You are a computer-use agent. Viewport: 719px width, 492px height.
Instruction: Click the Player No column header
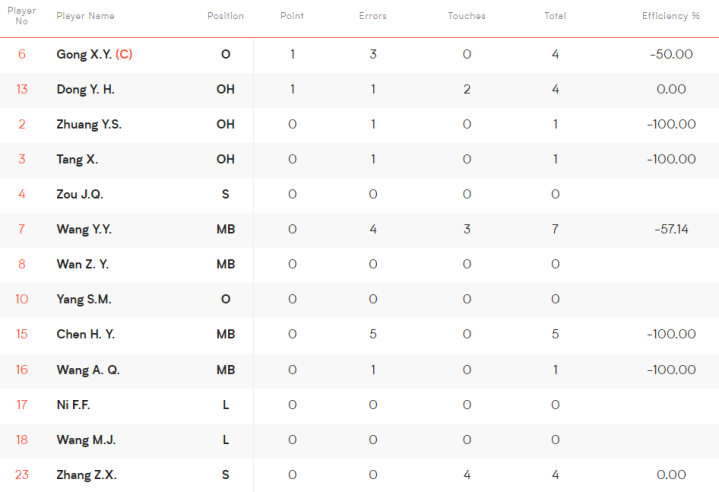click(x=22, y=16)
